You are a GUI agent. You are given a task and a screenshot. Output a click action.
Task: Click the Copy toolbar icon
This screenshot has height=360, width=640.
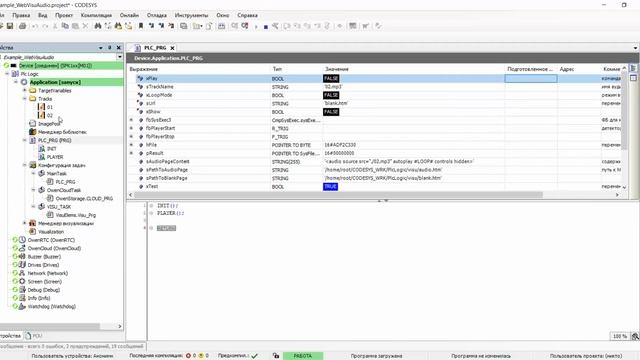65,26
